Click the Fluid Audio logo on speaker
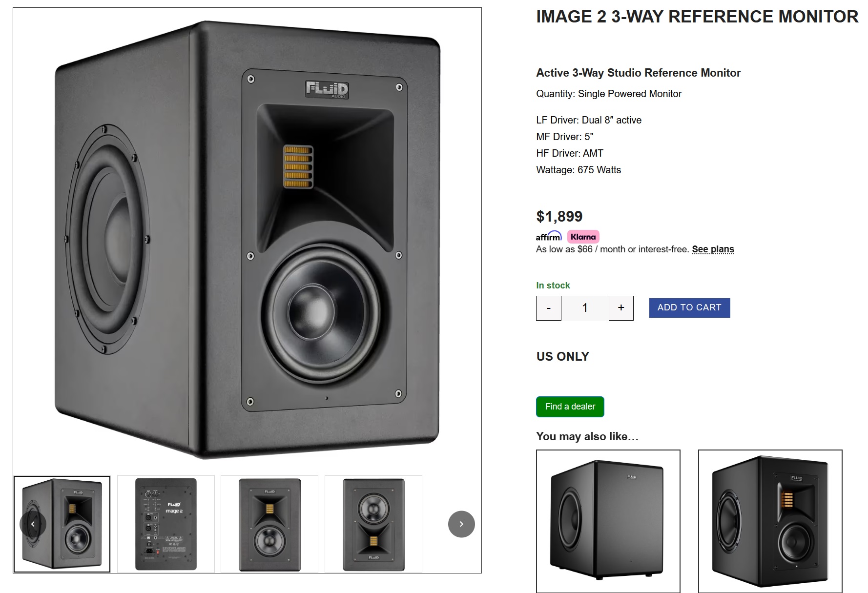Screen dimensions: 868x593 point(327,89)
